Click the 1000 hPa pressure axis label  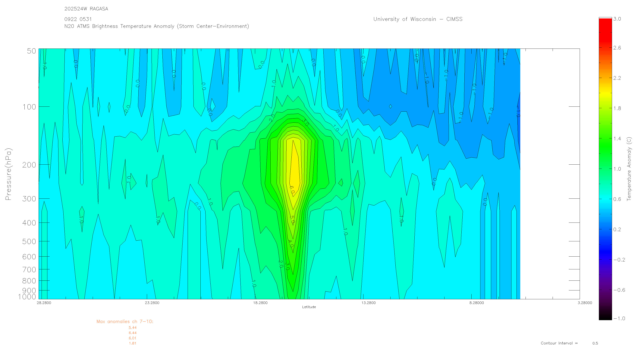pyautogui.click(x=27, y=297)
